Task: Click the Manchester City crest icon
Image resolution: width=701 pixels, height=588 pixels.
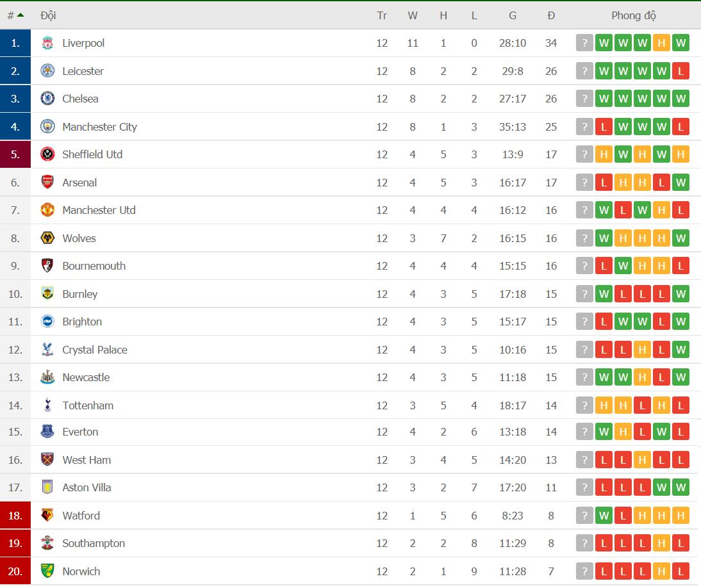Action: click(x=47, y=126)
